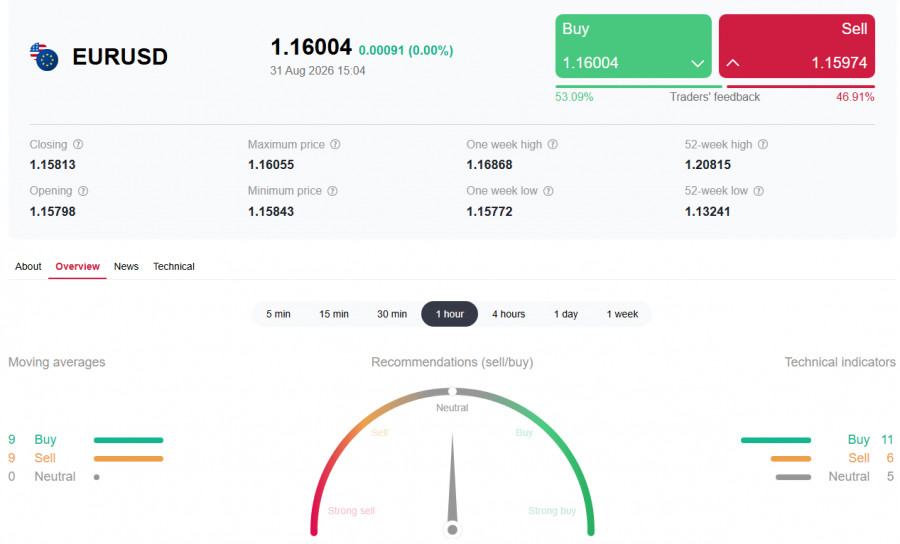Open help icon next to Minimum price
This screenshot has height=544, width=900.
click(332, 191)
